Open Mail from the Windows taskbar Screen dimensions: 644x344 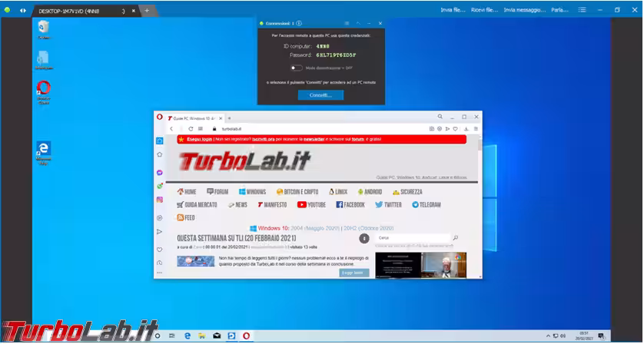click(x=217, y=336)
